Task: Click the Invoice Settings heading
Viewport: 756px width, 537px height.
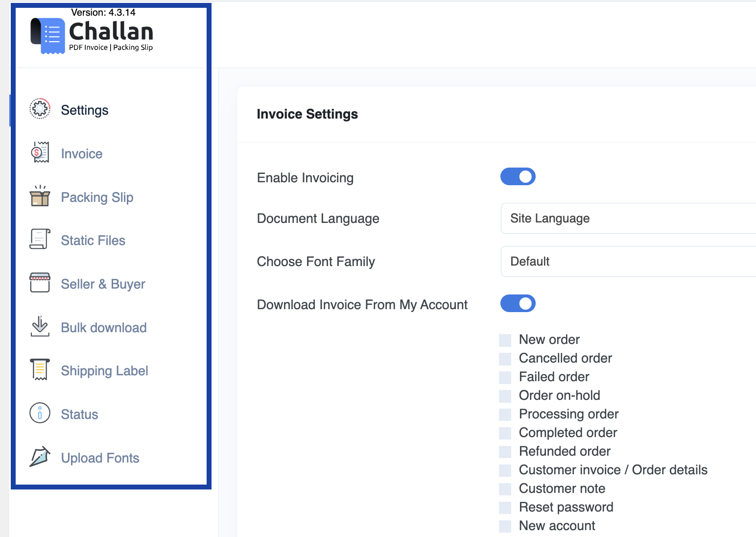Action: tap(307, 114)
